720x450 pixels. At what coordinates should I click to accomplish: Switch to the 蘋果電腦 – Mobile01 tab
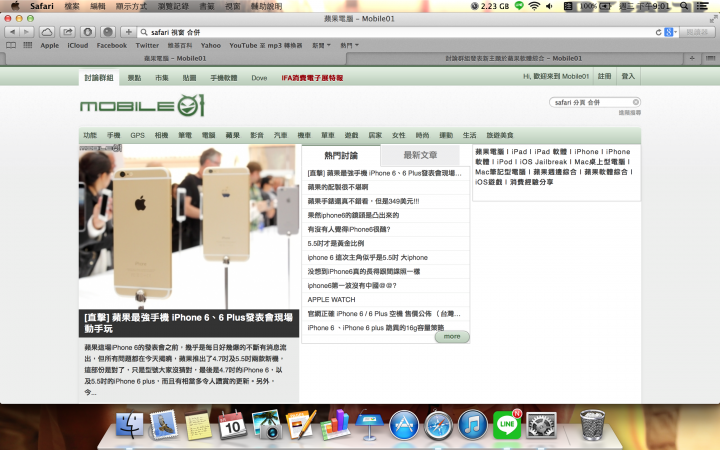(x=175, y=58)
